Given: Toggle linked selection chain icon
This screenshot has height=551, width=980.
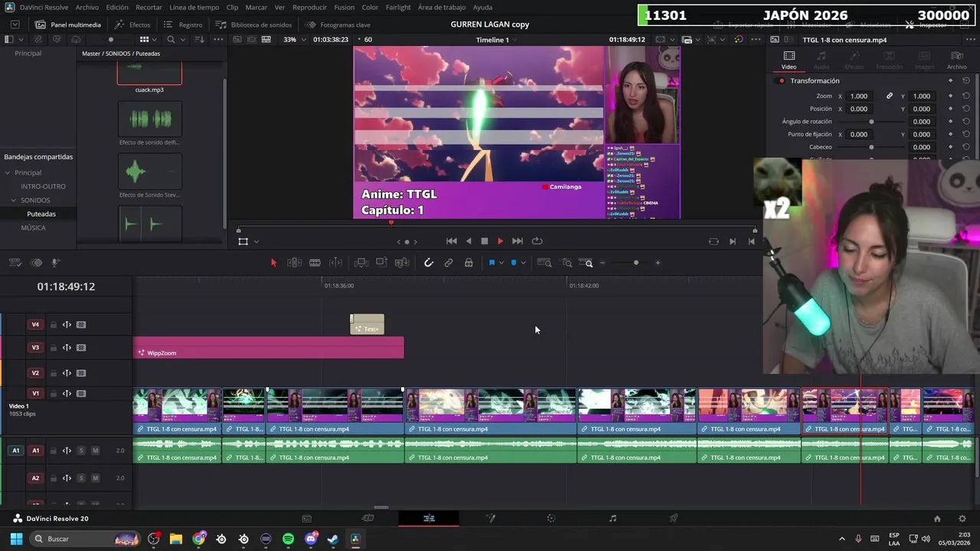Looking at the screenshot, I should (x=449, y=262).
